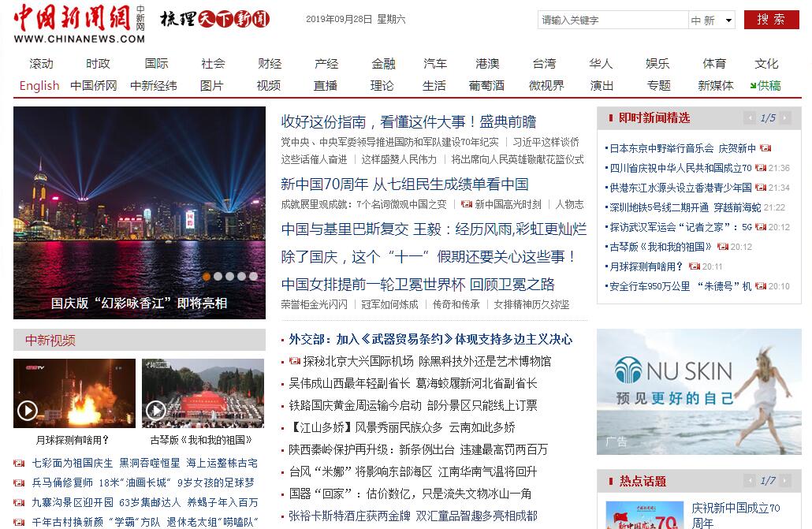812x529 pixels.
Task: Open the 娱乐 nav menu item
Action: (657, 64)
